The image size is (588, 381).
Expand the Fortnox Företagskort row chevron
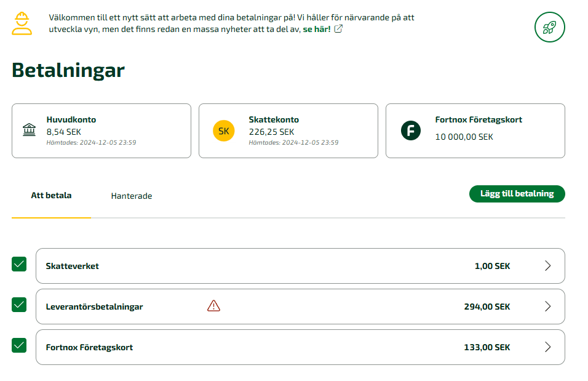coord(548,347)
